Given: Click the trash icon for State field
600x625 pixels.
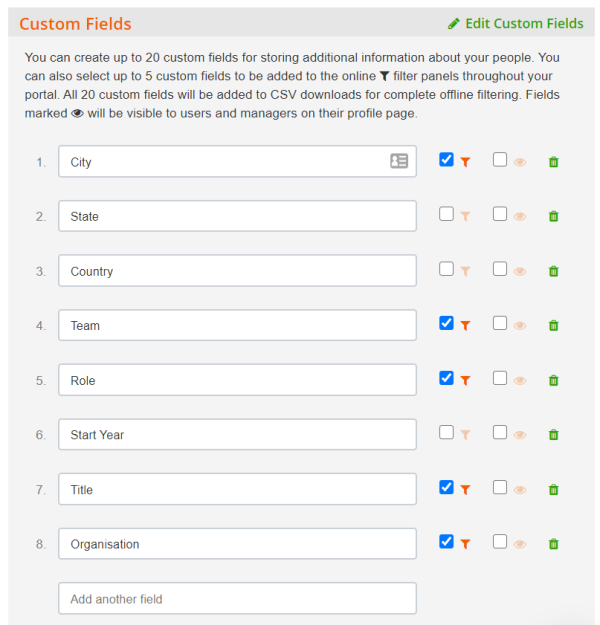Looking at the screenshot, I should click(553, 216).
